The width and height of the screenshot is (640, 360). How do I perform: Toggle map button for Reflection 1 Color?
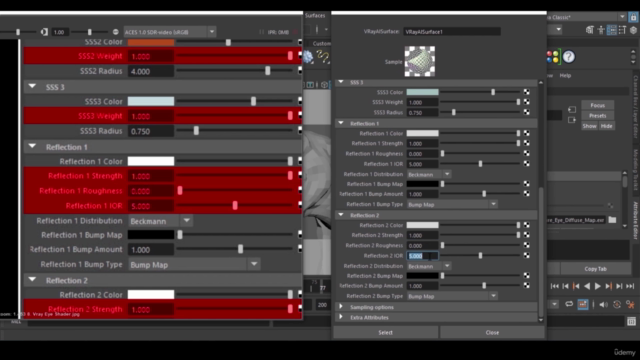[527, 133]
